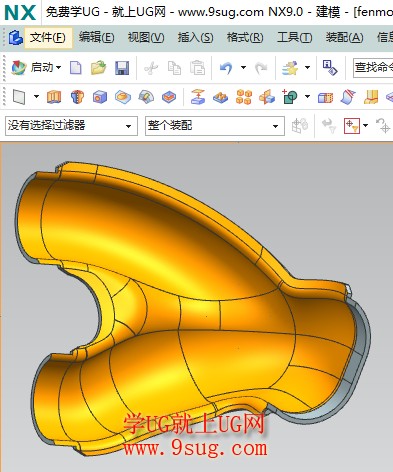Select the Pattern Feature orange cubes icon

[x=244, y=97]
